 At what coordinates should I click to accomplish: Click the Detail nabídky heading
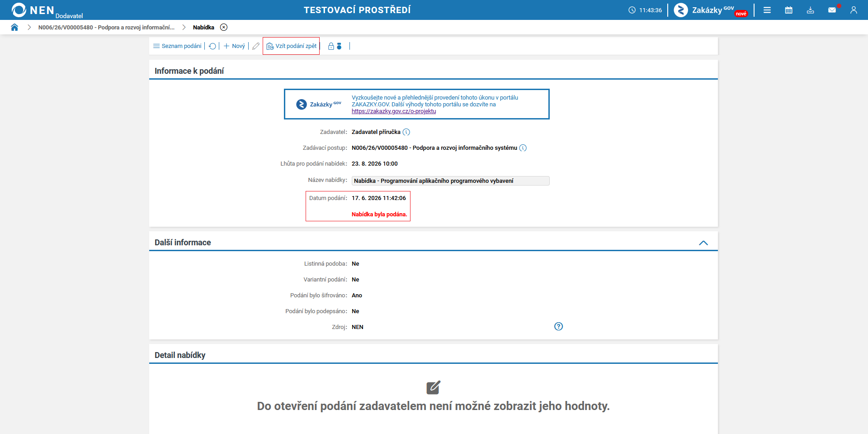pos(180,355)
